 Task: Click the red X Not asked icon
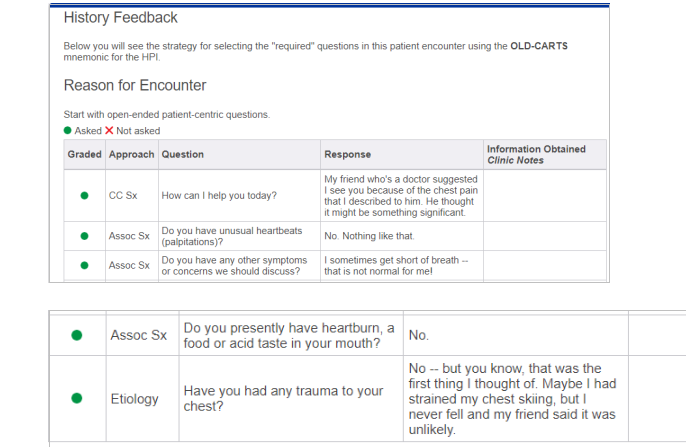click(109, 131)
